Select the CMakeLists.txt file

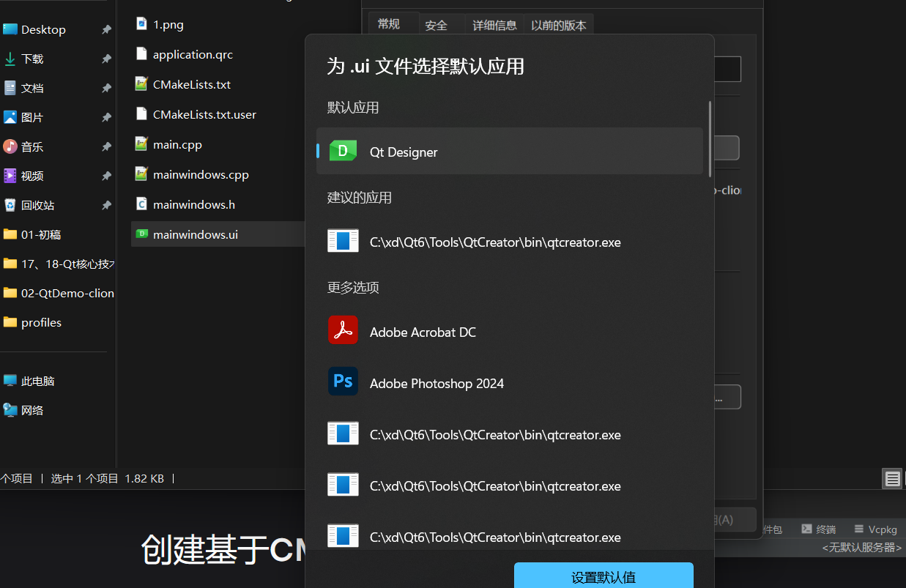point(183,84)
